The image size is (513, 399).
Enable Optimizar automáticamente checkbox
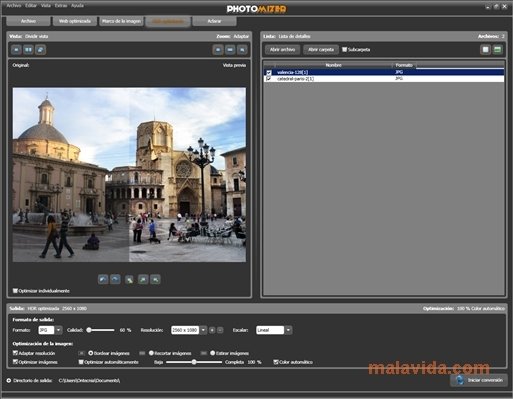(81, 362)
